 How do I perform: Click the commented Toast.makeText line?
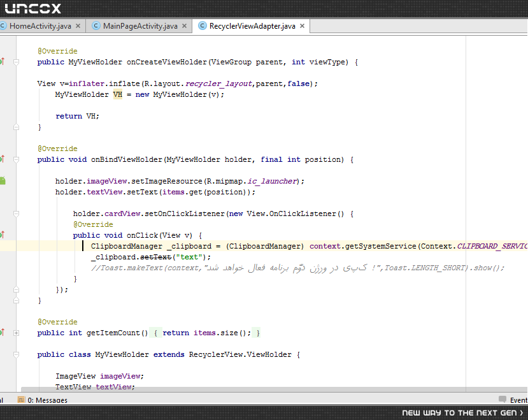click(297, 268)
